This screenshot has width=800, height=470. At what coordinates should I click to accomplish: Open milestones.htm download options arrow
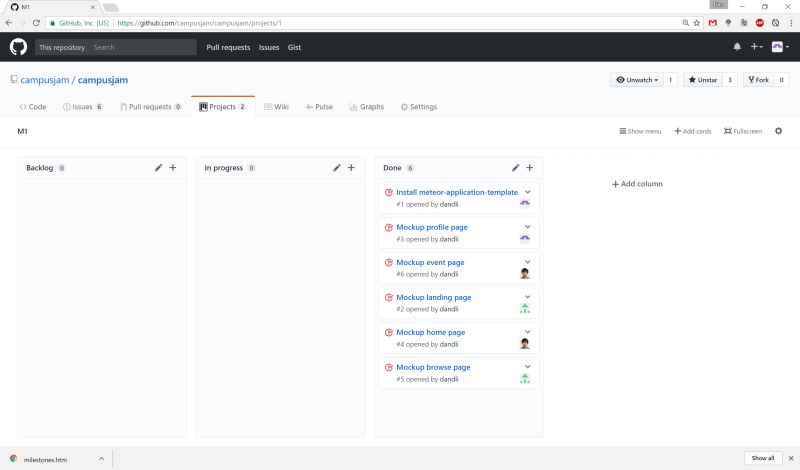[x=102, y=459]
